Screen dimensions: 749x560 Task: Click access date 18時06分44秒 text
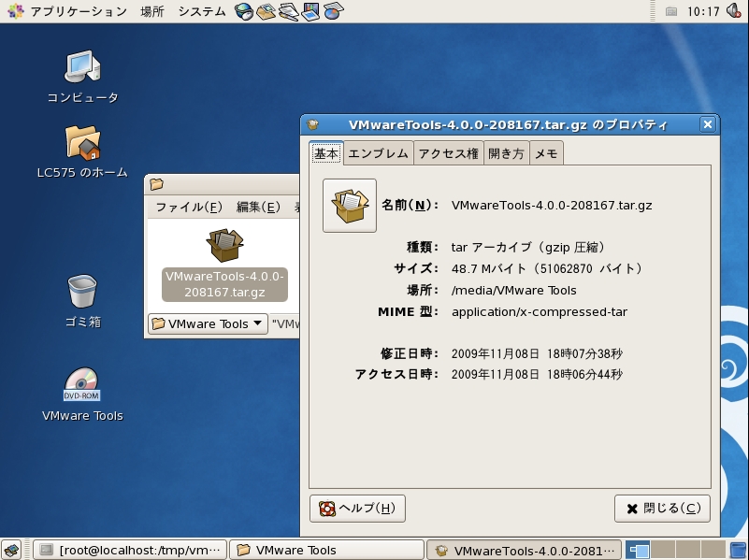[537, 374]
